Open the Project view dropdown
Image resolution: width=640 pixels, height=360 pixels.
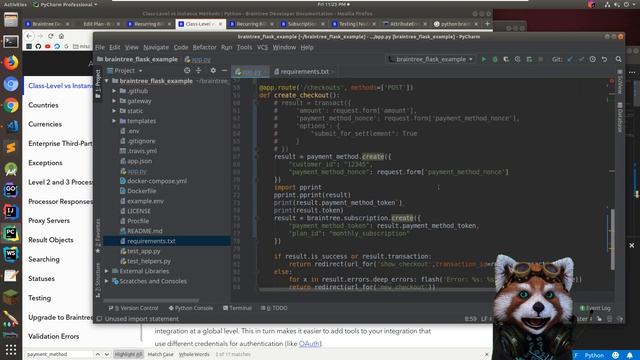point(124,71)
